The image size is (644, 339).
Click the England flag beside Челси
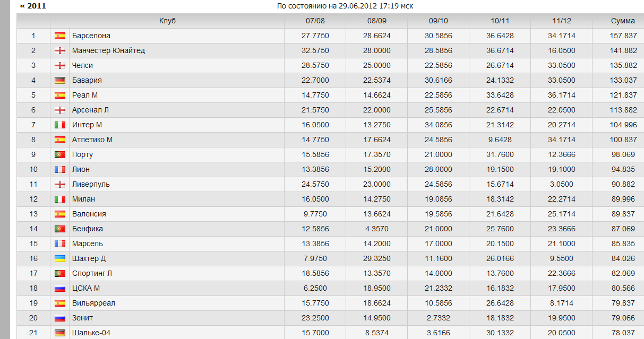[60, 66]
